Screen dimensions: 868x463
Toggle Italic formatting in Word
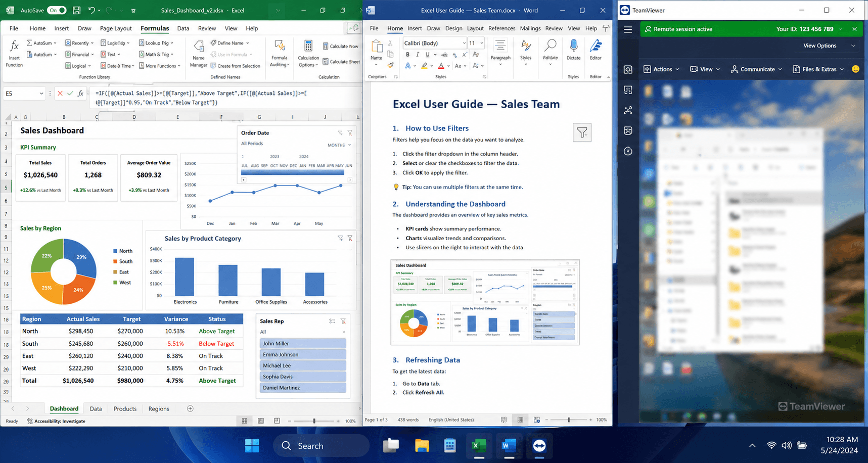click(x=418, y=55)
